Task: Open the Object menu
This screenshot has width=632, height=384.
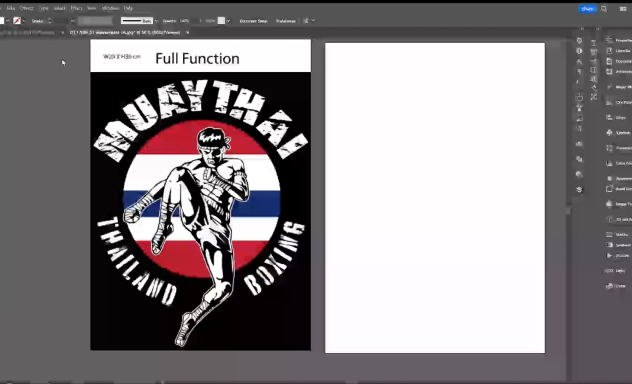Action: tap(27, 8)
